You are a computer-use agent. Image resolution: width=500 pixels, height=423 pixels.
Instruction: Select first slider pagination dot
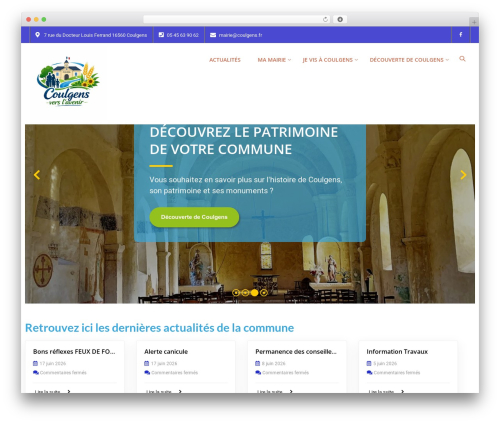tap(236, 293)
